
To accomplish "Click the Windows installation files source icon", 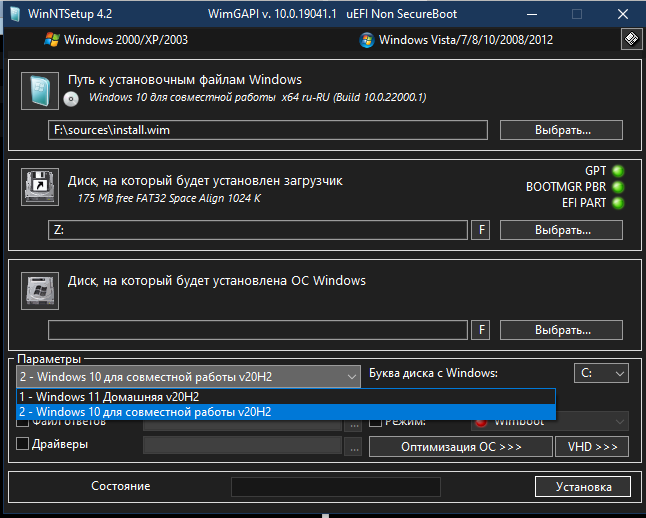I will tap(40, 91).
